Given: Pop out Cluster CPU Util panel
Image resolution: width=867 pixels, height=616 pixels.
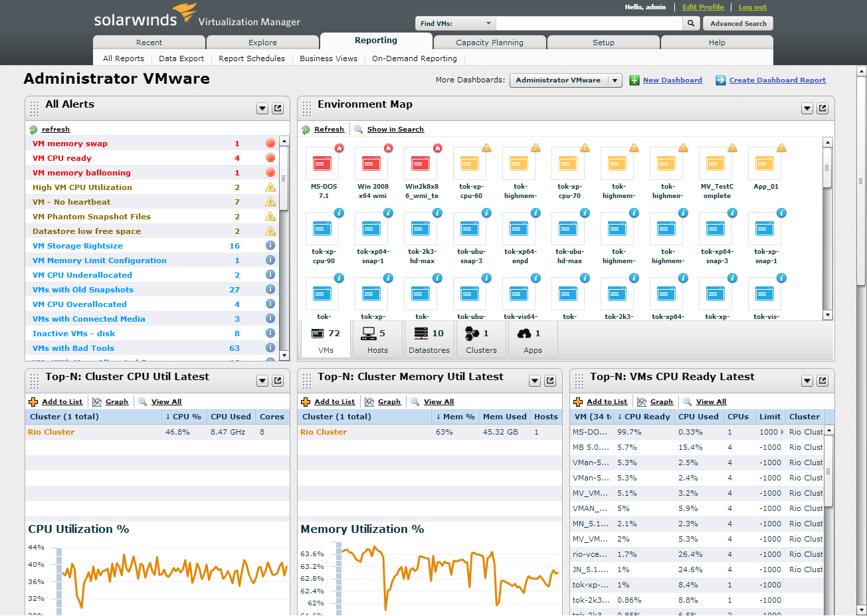Looking at the screenshot, I should [278, 381].
